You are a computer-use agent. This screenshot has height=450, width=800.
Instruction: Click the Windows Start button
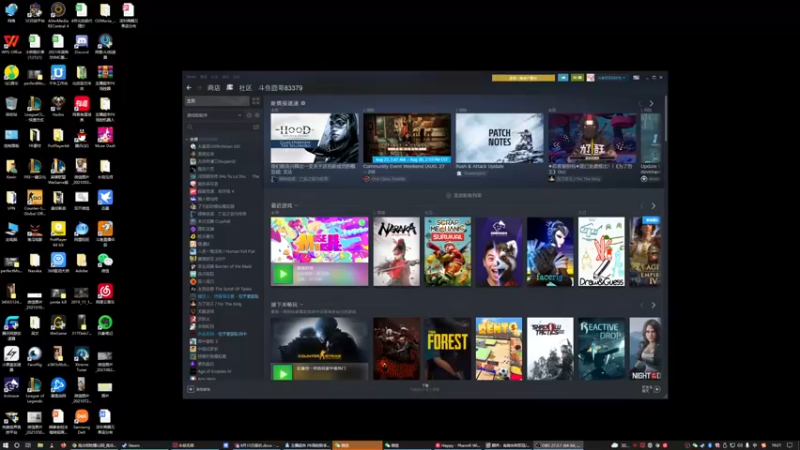(6, 445)
